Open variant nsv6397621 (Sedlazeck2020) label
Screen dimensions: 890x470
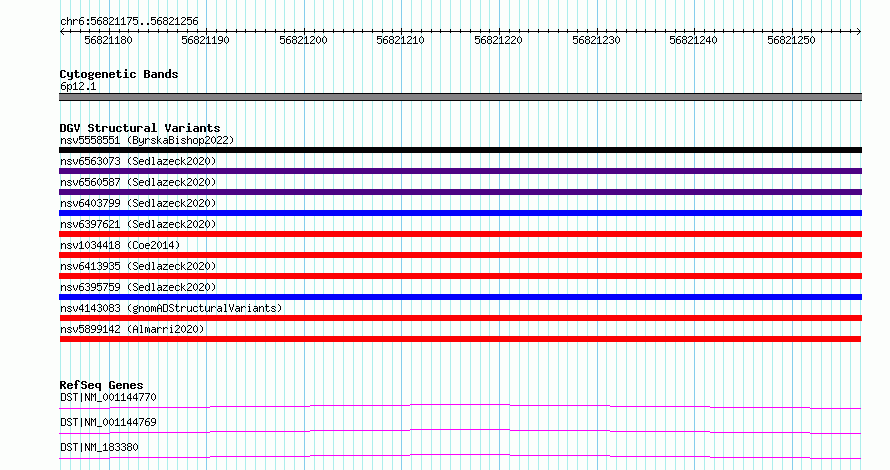138,224
